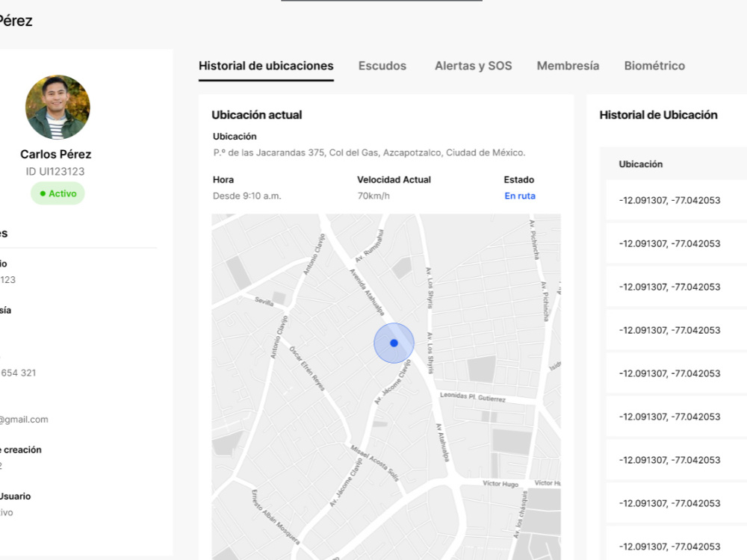Click the green status dot in the Activo badge
Viewport: 747px width, 560px height.
point(43,193)
